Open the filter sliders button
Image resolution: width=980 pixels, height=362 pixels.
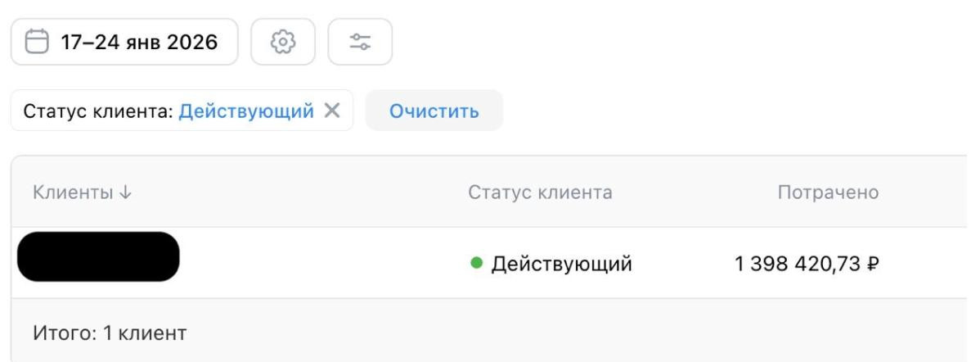[360, 42]
